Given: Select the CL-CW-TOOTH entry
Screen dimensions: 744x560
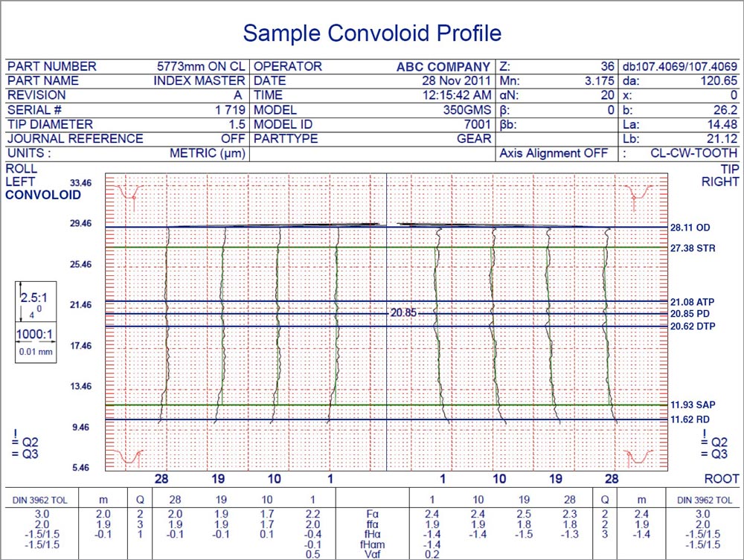Looking at the screenshot, I should tap(693, 153).
